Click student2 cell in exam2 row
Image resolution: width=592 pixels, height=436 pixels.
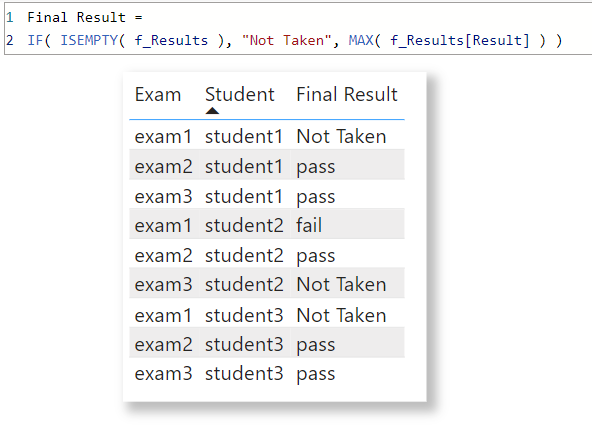coord(244,256)
